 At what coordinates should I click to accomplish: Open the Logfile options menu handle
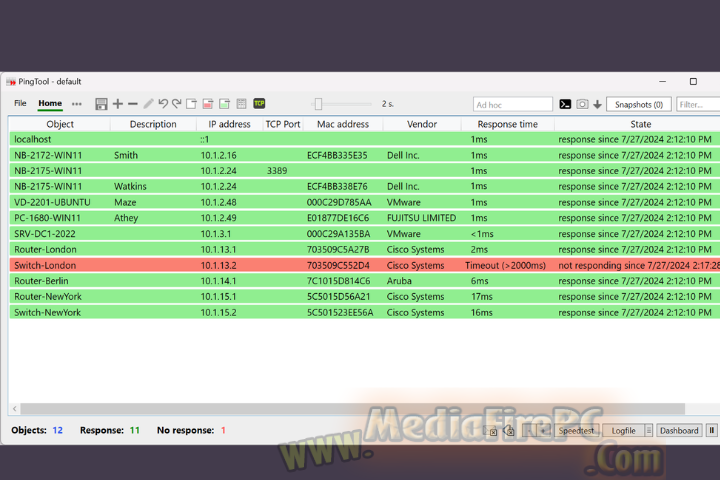click(x=648, y=430)
